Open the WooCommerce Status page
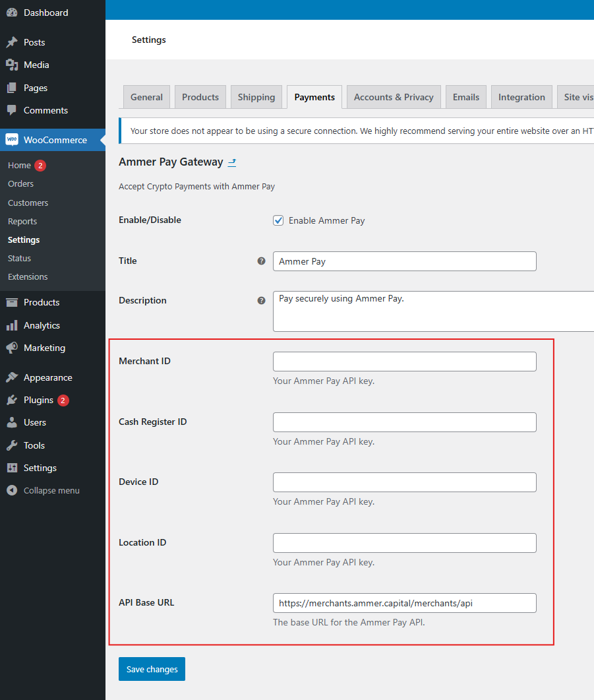 click(19, 258)
